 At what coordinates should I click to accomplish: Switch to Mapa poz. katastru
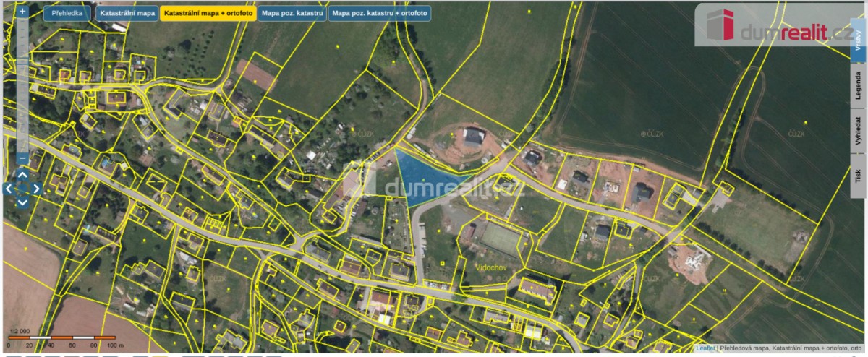[292, 13]
